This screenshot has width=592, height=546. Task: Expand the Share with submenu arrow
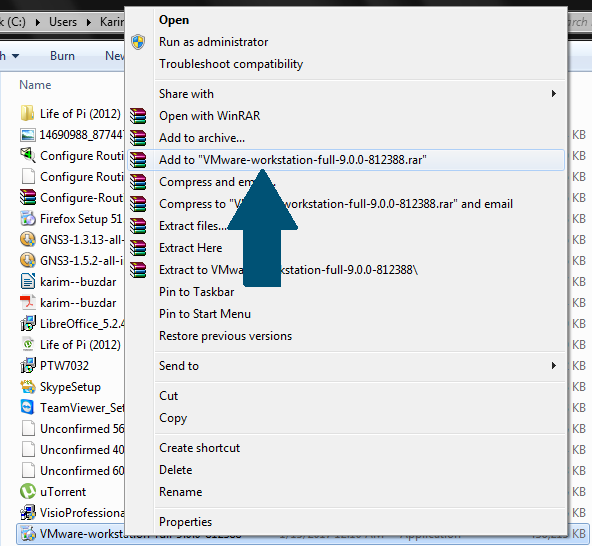553,94
